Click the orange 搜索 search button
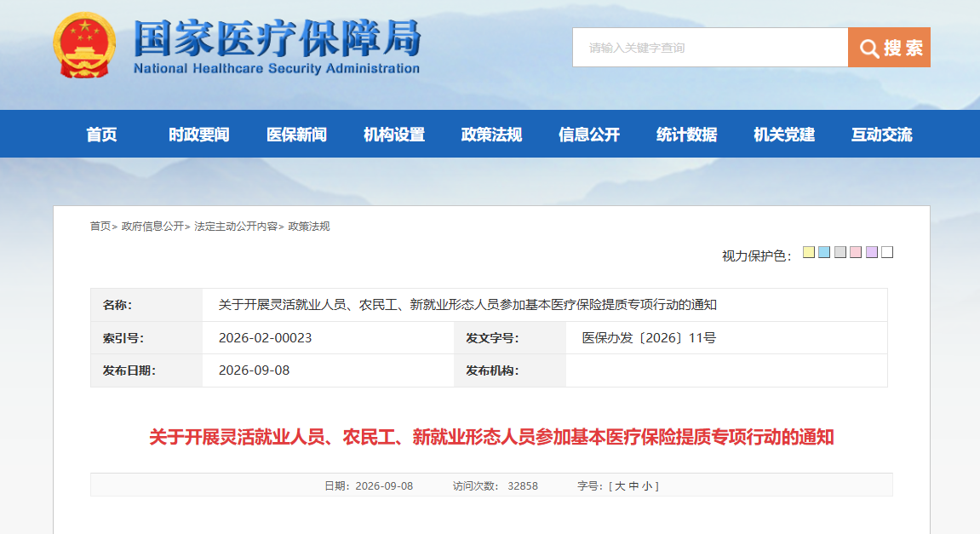Image resolution: width=980 pixels, height=534 pixels. tap(889, 48)
